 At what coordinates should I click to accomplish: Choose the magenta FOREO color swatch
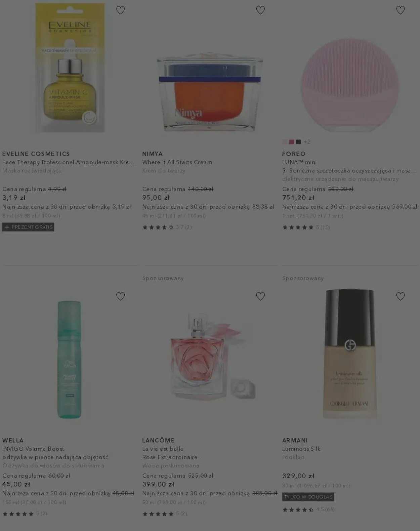coord(292,142)
